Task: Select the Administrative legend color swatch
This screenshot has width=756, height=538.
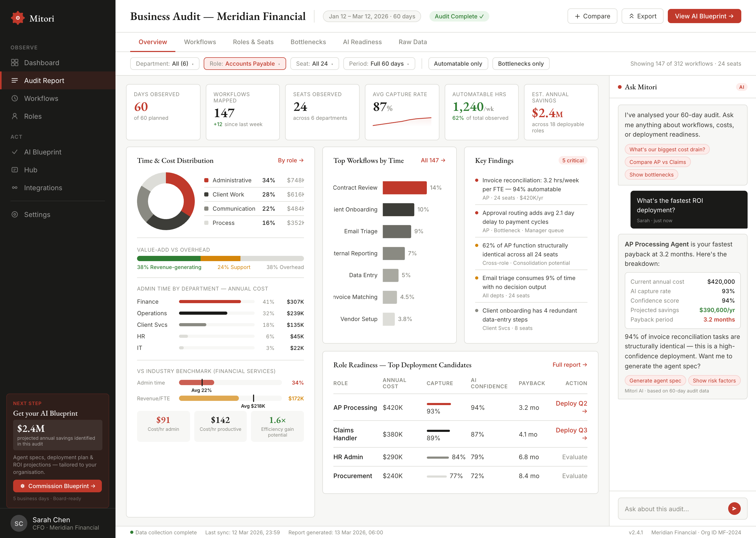Action: [x=206, y=180]
